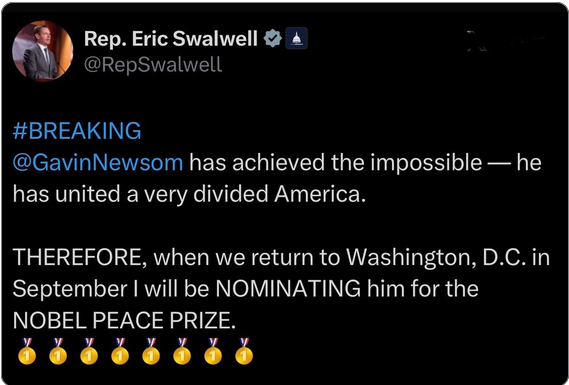Screen dimensions: 569x385
Task: Click the word NOMINATING in the tweet
Action: pyautogui.click(x=288, y=289)
